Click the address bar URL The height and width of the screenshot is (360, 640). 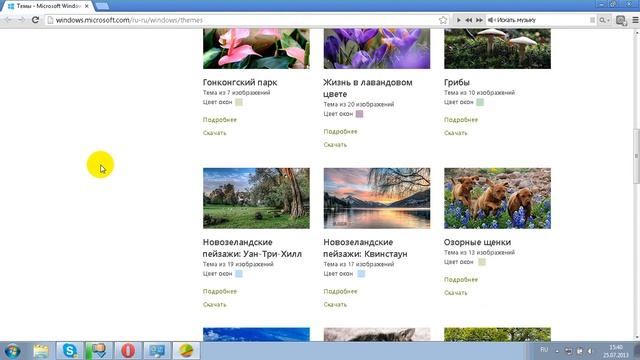[x=129, y=20]
